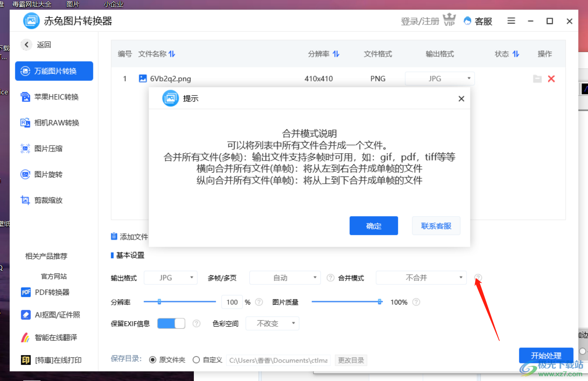
Task: Click the help icon for 图片质量
Action: (x=416, y=302)
